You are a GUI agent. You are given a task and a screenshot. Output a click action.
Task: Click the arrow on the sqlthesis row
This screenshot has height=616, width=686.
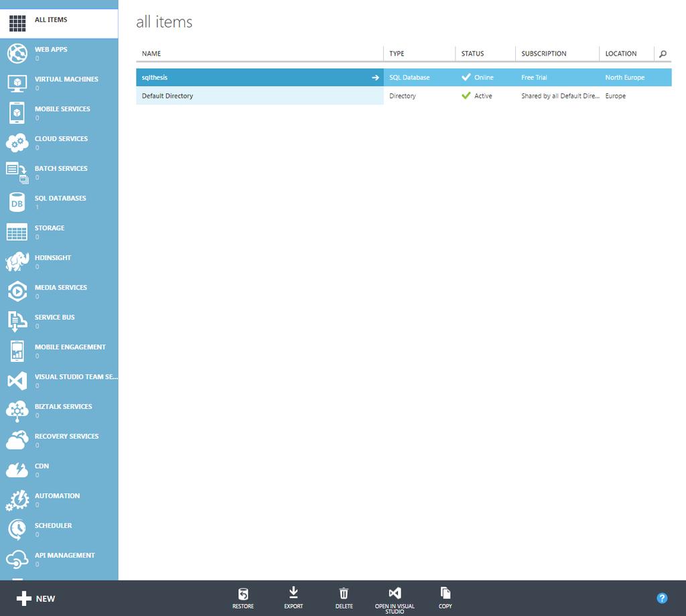point(375,78)
